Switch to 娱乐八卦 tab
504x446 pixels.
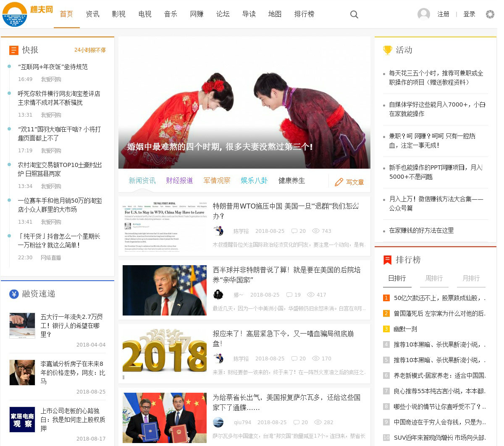(254, 181)
